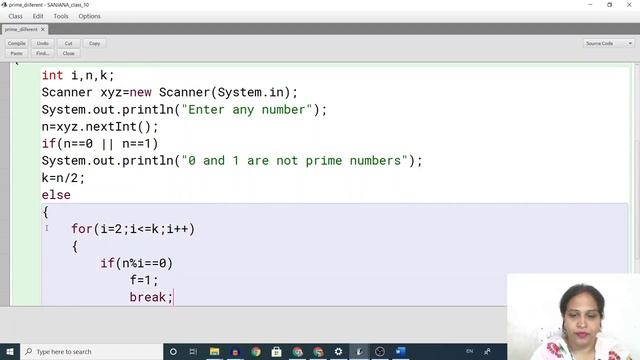Screen dimensions: 640x360
Task: Click the webcam overlay thumbnail
Action: point(573,317)
